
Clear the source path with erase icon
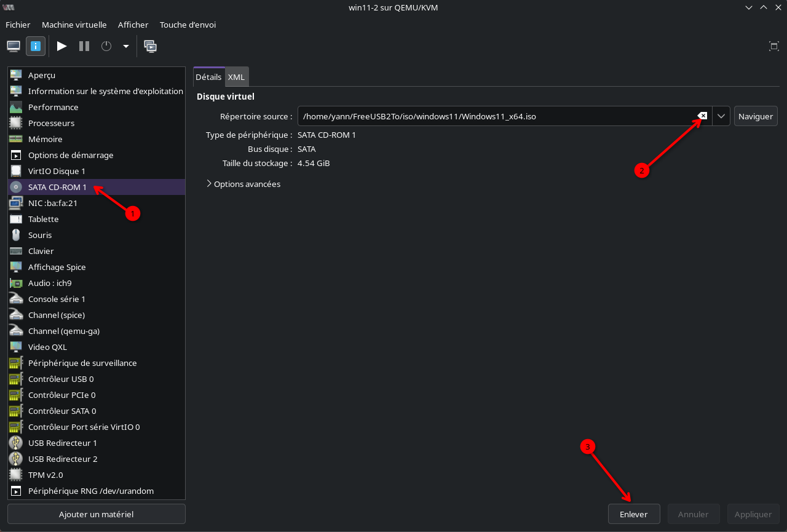pos(702,116)
